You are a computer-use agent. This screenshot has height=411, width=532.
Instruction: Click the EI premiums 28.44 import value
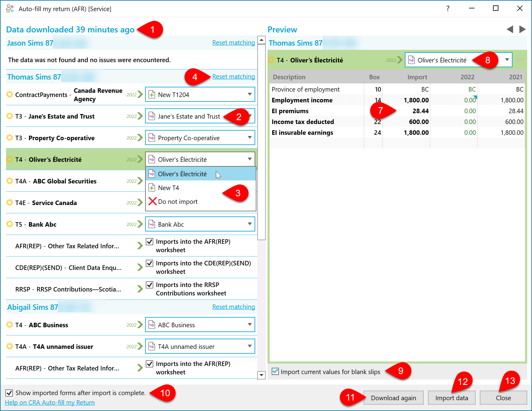[x=420, y=111]
